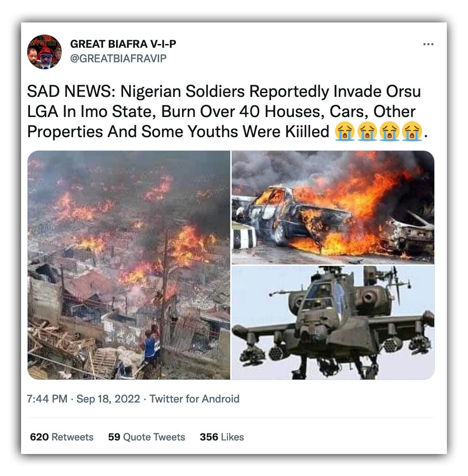This screenshot has height=476, width=468.
Task: Open the attack helicopter photo
Action: point(333,322)
